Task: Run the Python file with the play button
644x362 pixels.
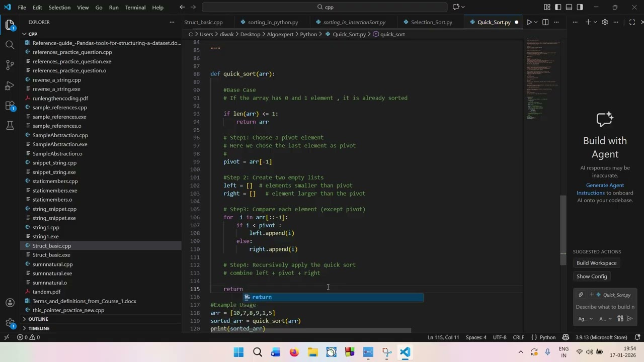Action: (529, 22)
